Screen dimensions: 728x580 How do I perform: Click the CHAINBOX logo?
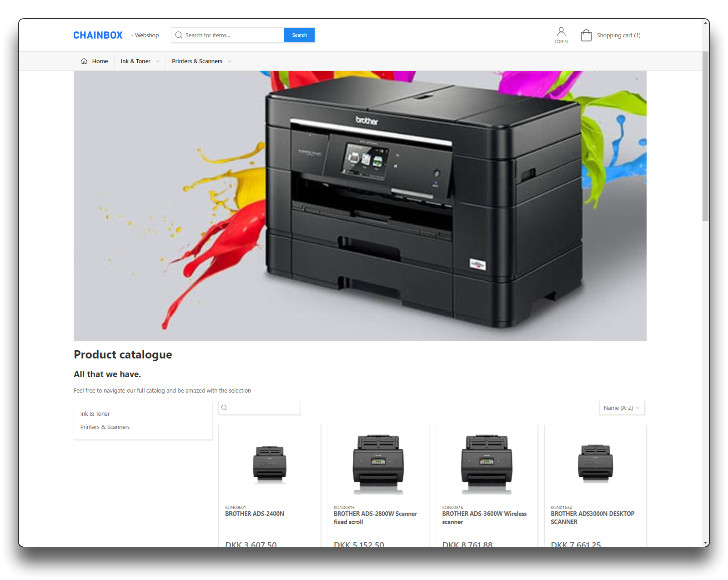98,35
